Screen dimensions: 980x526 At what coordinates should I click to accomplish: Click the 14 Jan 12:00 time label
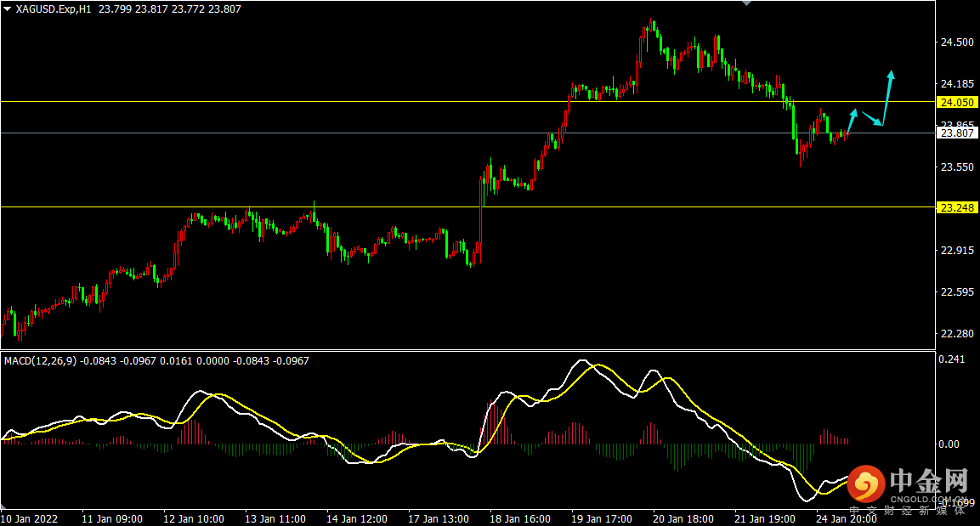(357, 519)
